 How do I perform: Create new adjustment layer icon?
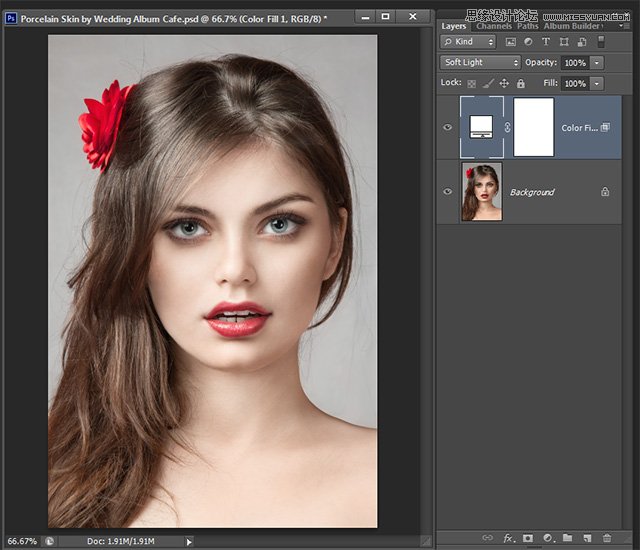tap(547, 538)
